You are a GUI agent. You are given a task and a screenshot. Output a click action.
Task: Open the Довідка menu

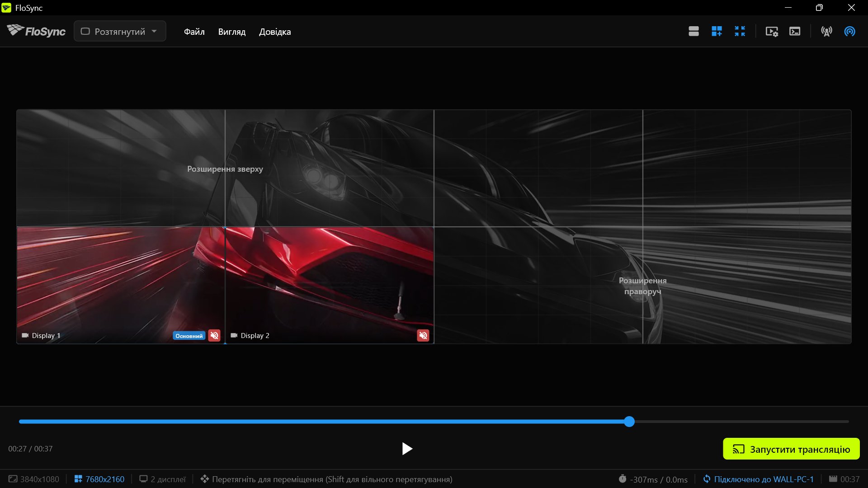pyautogui.click(x=275, y=32)
